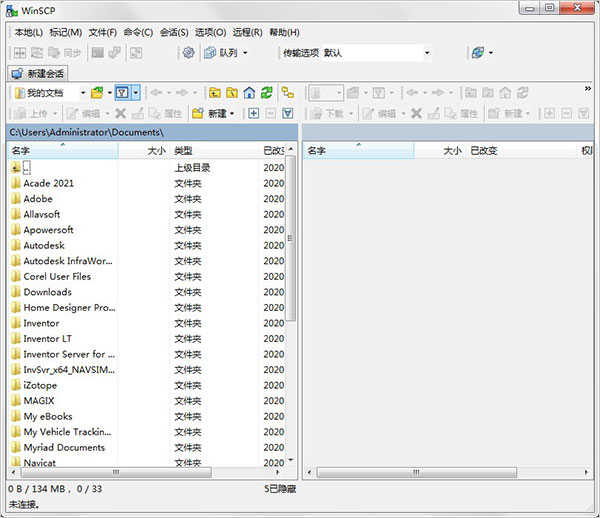Open the 选项(O) menu
Image resolution: width=600 pixels, height=518 pixels.
click(210, 32)
